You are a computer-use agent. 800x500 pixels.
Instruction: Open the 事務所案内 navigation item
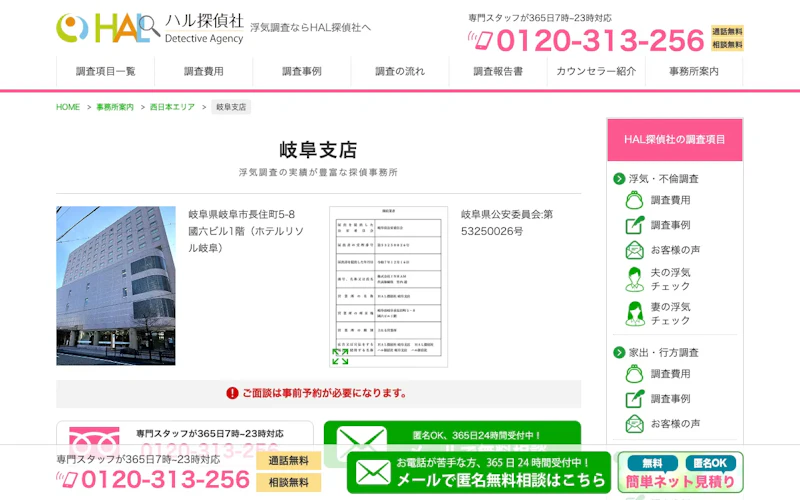(694, 71)
